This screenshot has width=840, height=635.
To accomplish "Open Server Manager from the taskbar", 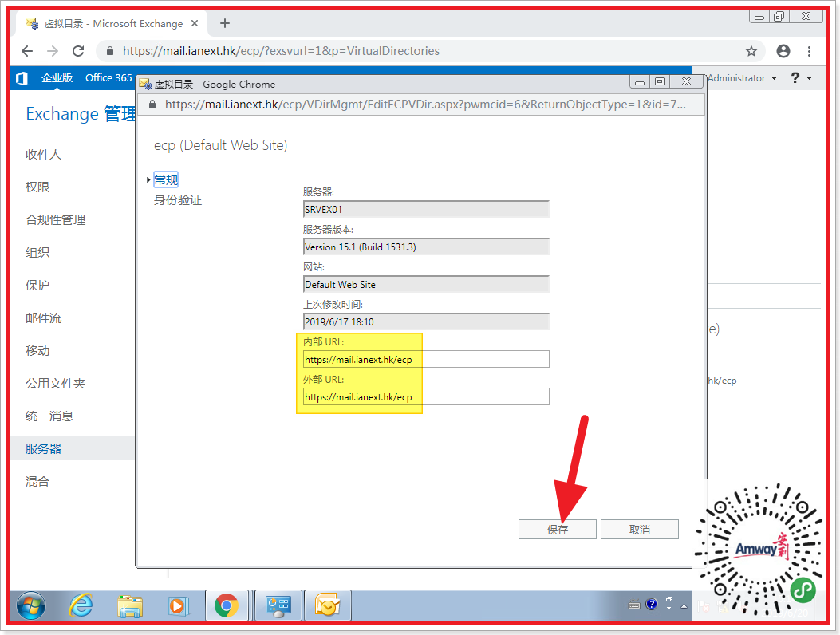I will (x=278, y=605).
